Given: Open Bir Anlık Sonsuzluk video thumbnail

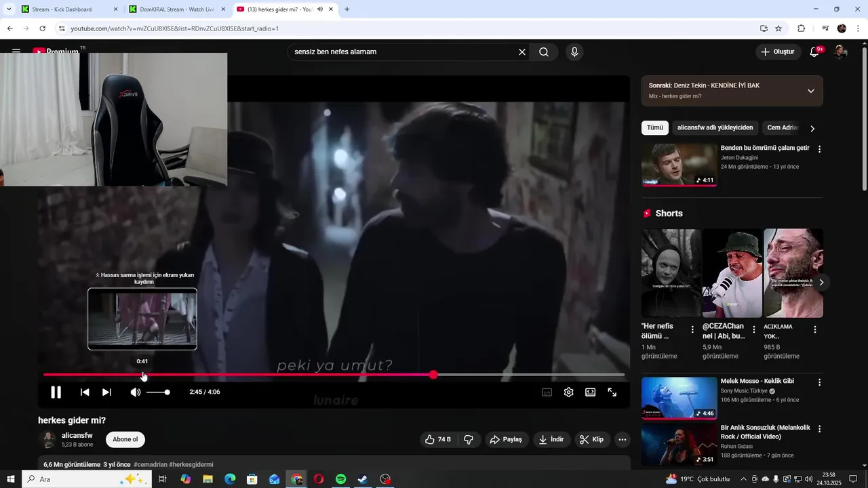Looking at the screenshot, I should click(679, 445).
